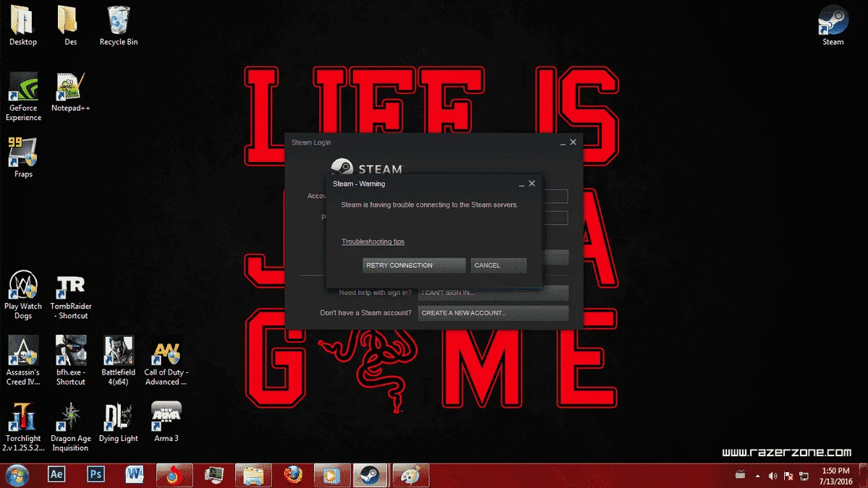Select the Dying Light desktop icon

coord(119,422)
